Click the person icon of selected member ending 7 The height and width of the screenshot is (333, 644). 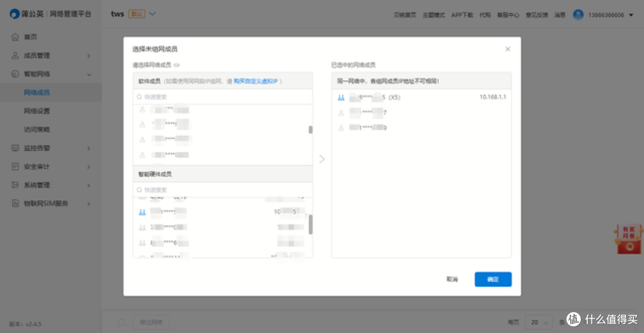click(341, 113)
